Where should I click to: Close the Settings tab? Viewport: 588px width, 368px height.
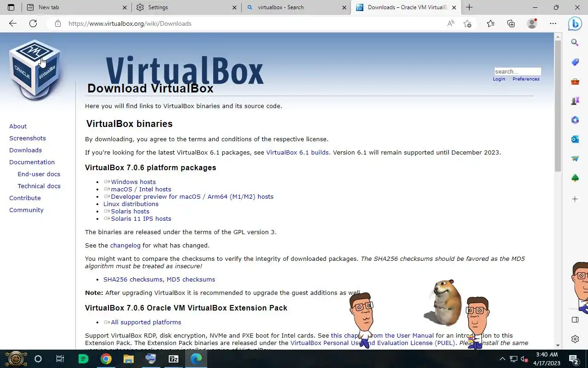[234, 7]
